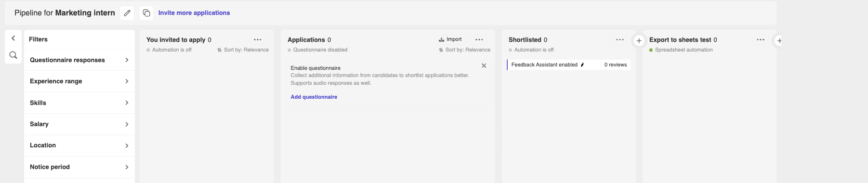The height and width of the screenshot is (183, 868).
Task: Change Sort by Relevance in You invited to apply
Action: [x=243, y=50]
